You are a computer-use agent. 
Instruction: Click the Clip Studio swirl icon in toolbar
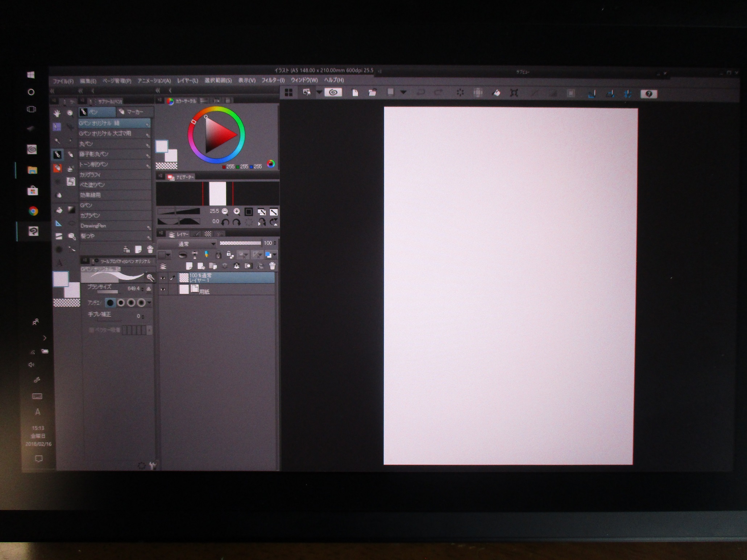pyautogui.click(x=333, y=92)
